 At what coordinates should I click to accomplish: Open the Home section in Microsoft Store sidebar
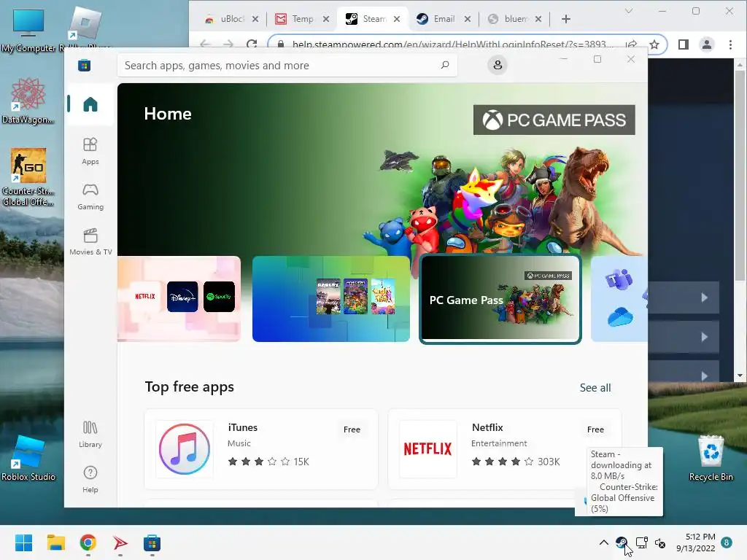coord(90,104)
